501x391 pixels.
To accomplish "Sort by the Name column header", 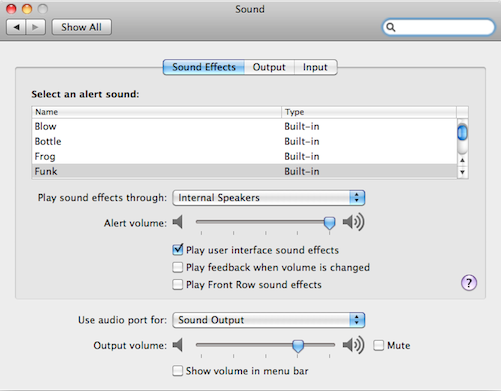I will pos(157,112).
